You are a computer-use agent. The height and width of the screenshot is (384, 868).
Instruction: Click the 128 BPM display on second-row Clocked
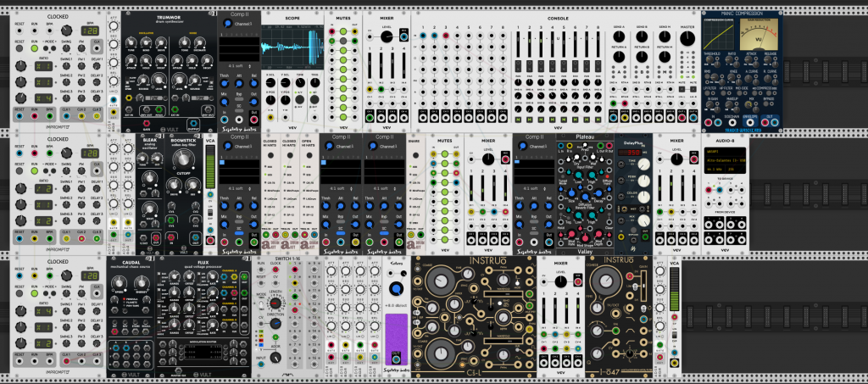point(90,153)
